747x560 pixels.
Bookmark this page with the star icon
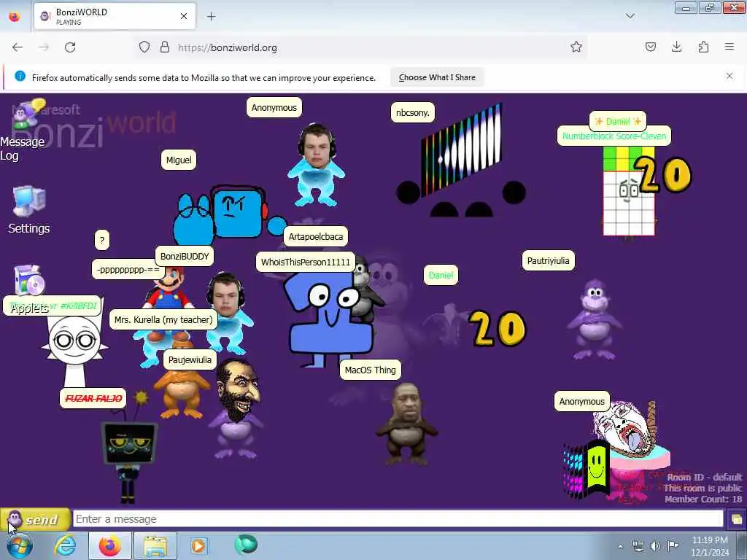pyautogui.click(x=576, y=47)
